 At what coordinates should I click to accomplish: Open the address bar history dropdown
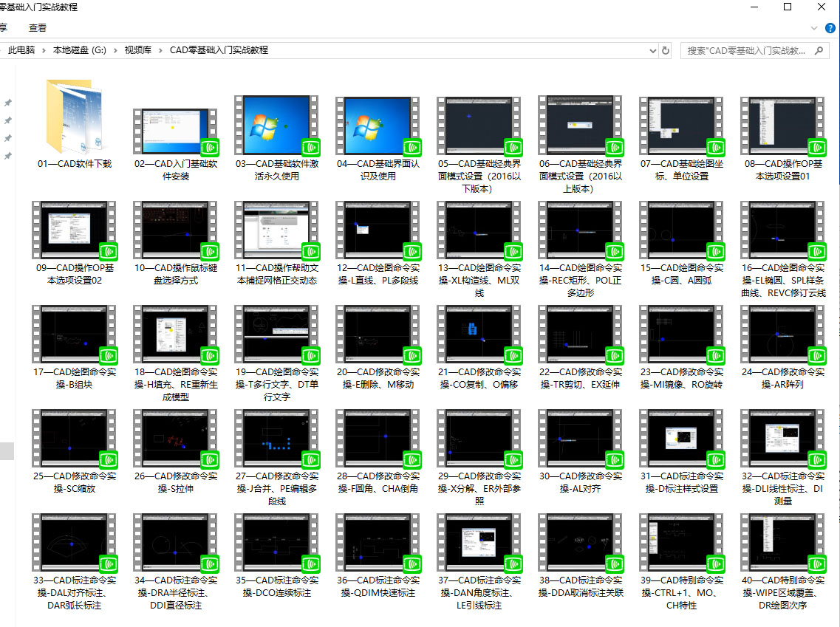click(x=652, y=51)
